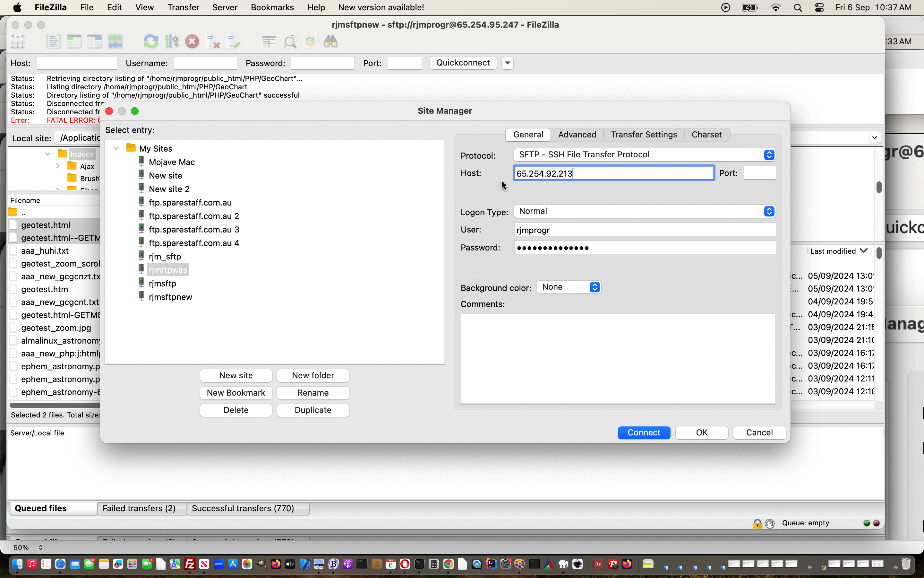The image size is (924, 578).
Task: Select the General tab
Action: pos(528,135)
